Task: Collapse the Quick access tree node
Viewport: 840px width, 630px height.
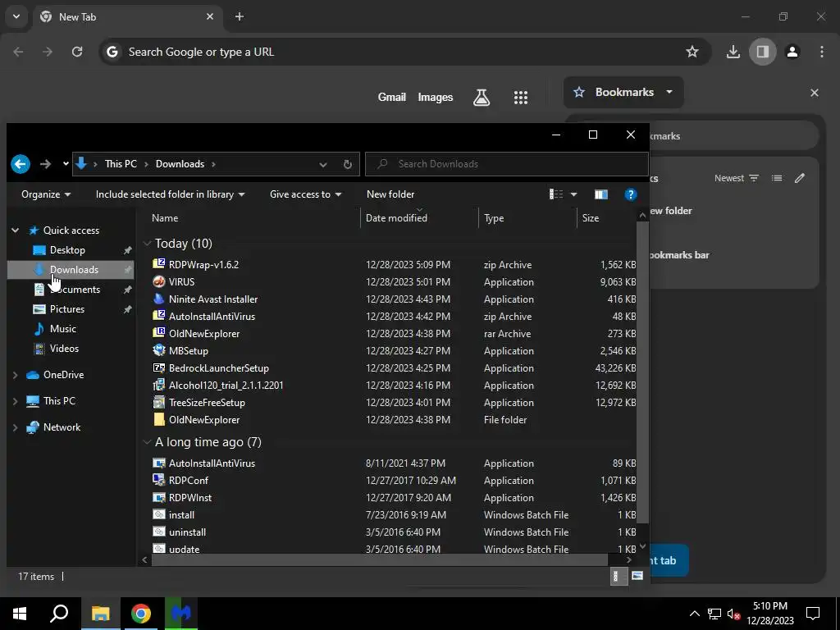Action: (x=15, y=231)
